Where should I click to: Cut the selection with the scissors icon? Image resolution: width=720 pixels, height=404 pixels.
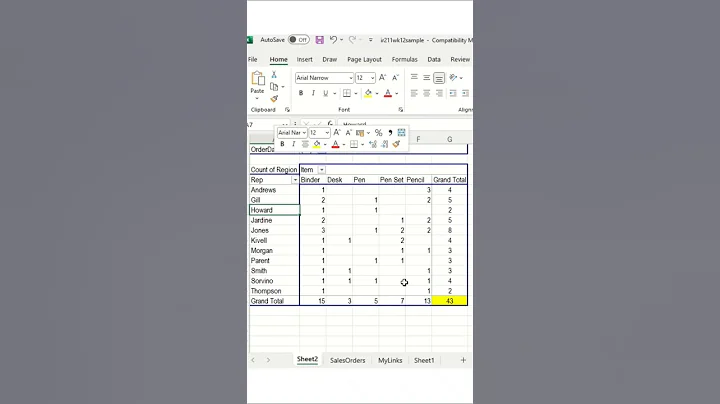pyautogui.click(x=274, y=74)
